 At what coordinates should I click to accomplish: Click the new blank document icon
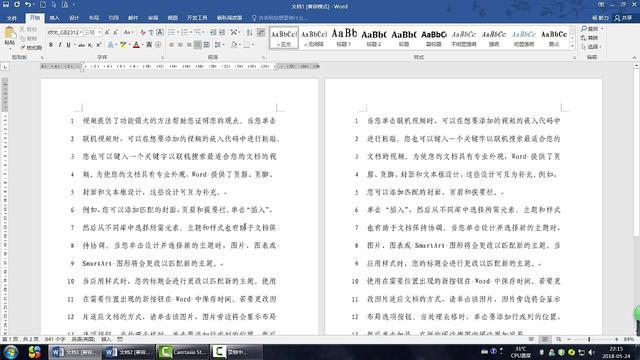point(43,4)
